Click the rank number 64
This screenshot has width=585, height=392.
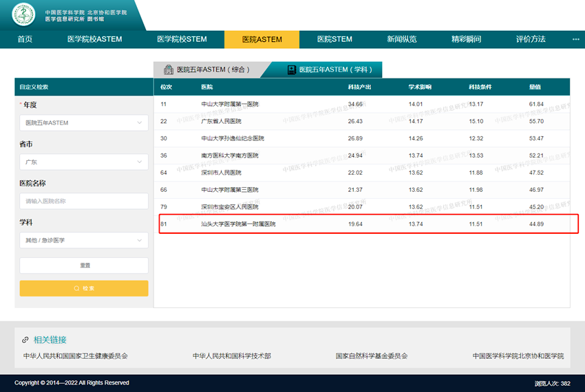tap(163, 173)
